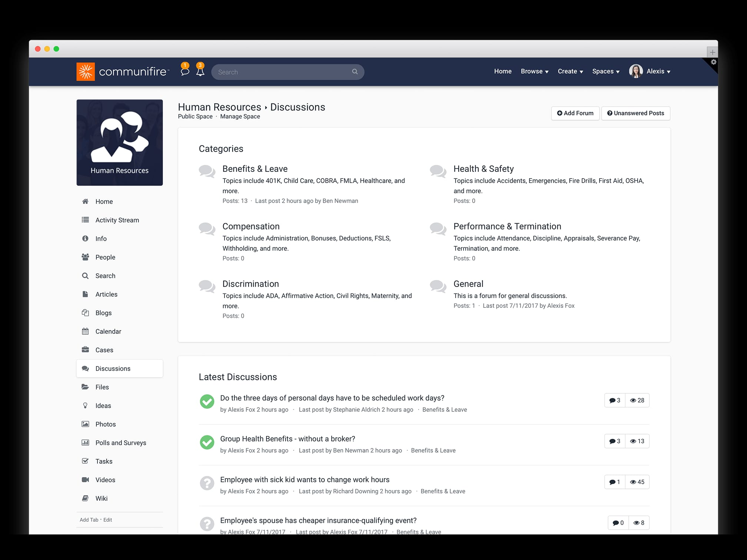Click the Home house icon in sidebar

click(x=85, y=201)
